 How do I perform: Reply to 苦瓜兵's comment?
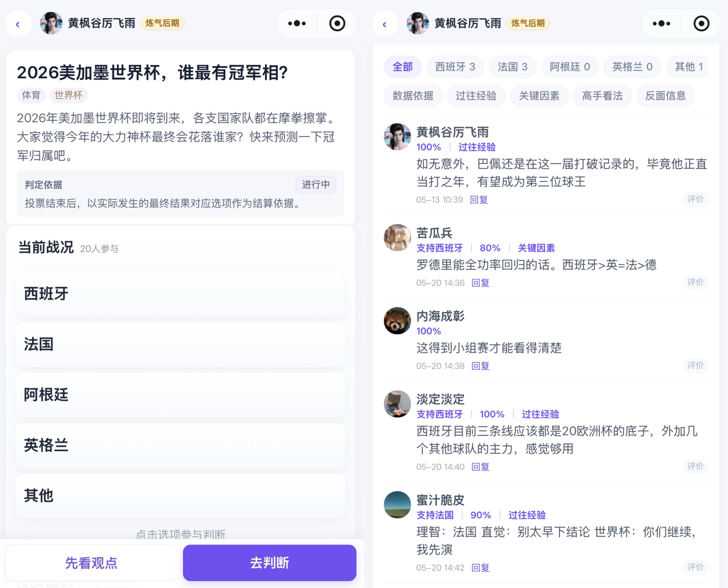coord(481,283)
